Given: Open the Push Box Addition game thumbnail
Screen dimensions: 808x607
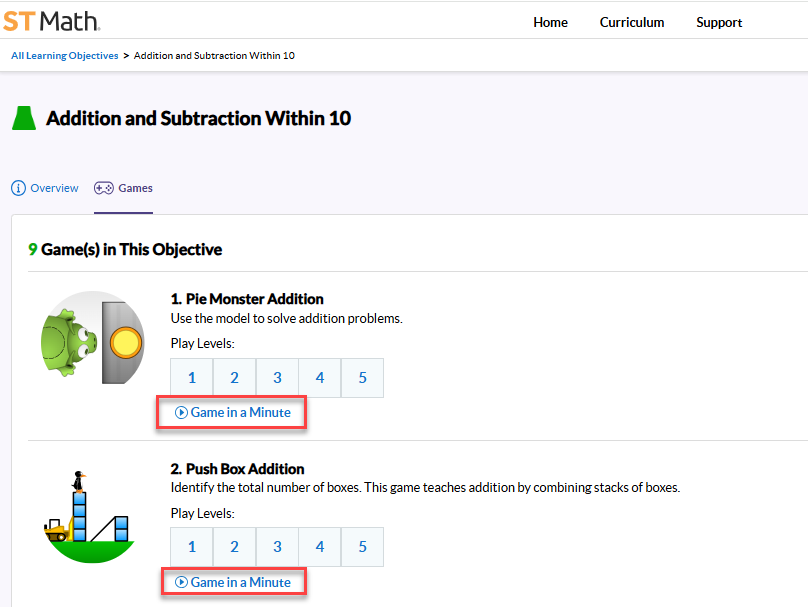Looking at the screenshot, I should point(91,515).
